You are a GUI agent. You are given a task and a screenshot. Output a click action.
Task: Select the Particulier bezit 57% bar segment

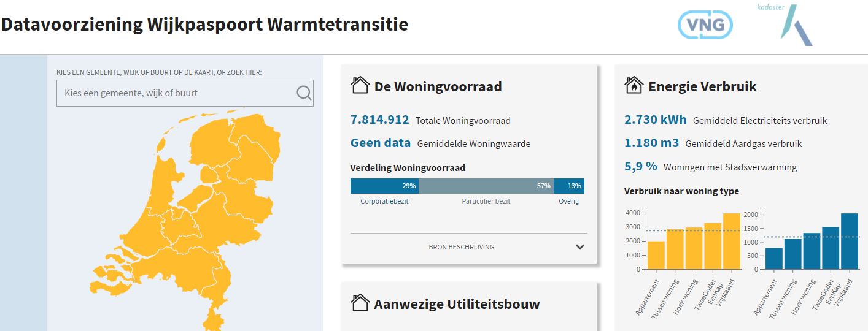pos(486,186)
